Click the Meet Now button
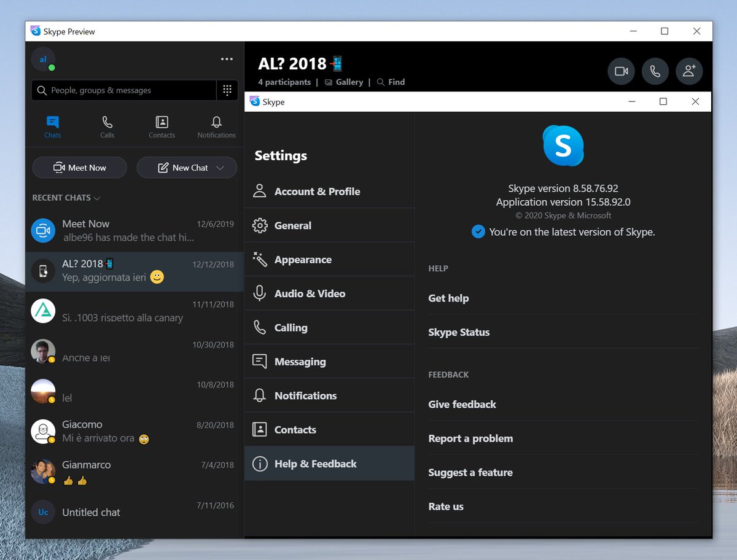Viewport: 737px width, 560px height. [79, 167]
